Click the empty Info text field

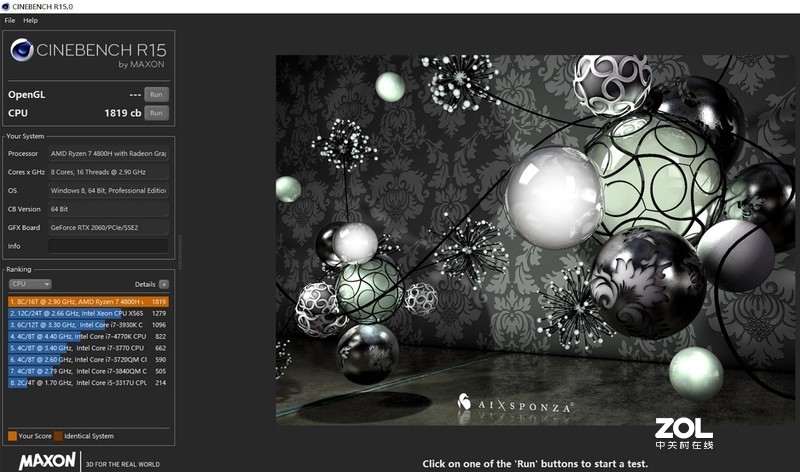[x=108, y=246]
